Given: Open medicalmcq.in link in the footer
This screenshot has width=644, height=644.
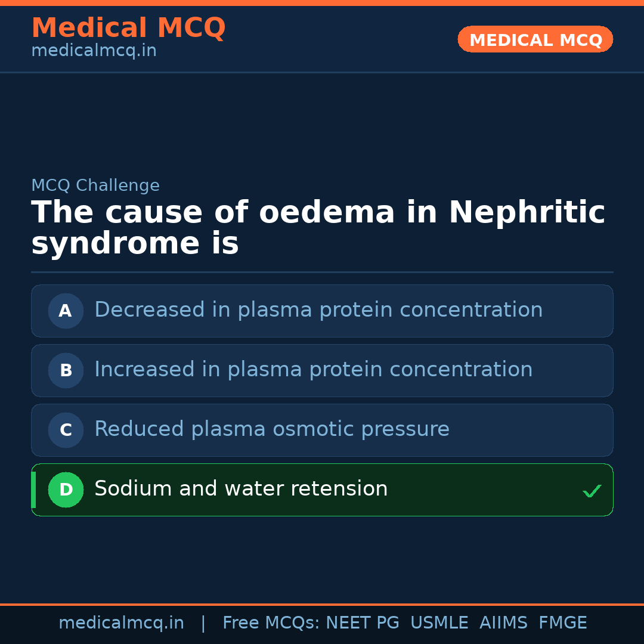Looking at the screenshot, I should pos(121,623).
